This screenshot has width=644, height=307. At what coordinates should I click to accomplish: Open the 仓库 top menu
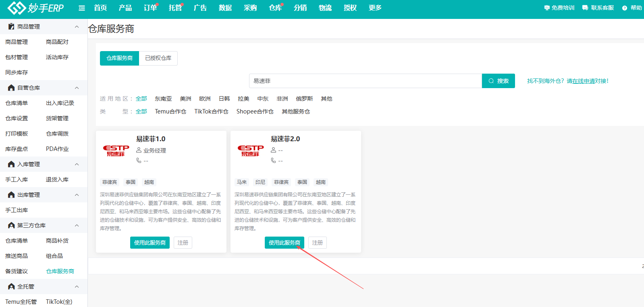[x=275, y=8]
